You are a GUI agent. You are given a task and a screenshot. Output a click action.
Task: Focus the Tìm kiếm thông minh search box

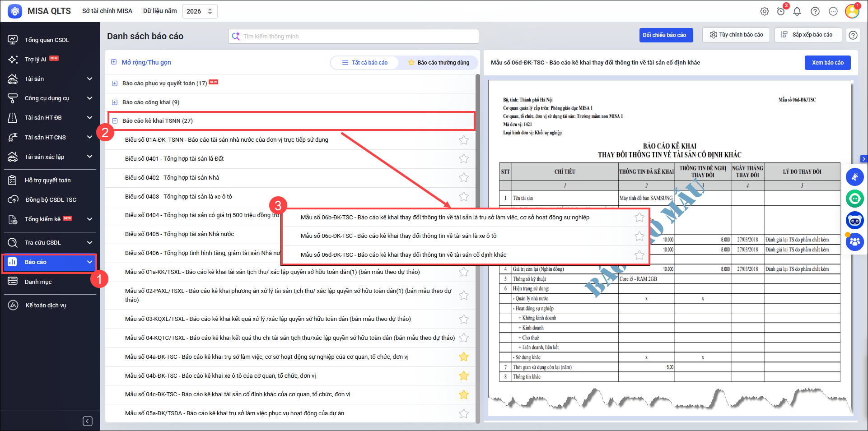point(357,36)
